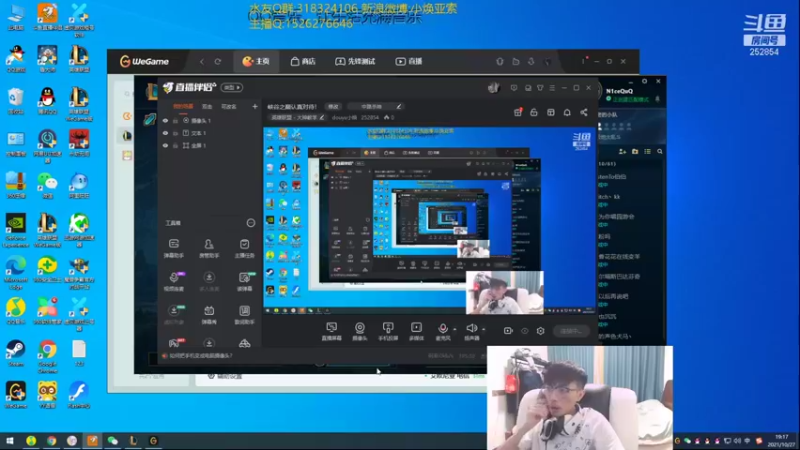Add a 摄像头 camera source from bottom bar
The image size is (800, 450).
[x=360, y=331]
